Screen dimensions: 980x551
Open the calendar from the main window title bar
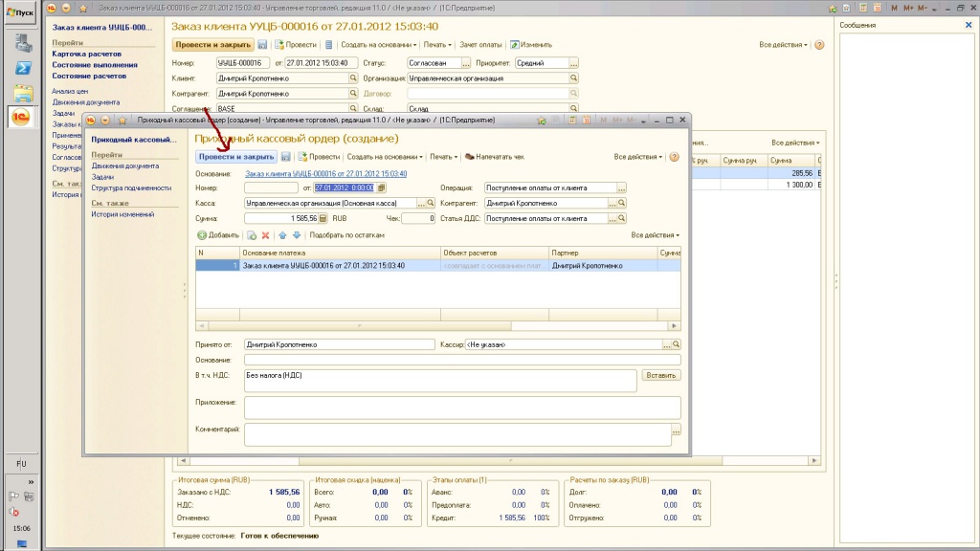878,8
